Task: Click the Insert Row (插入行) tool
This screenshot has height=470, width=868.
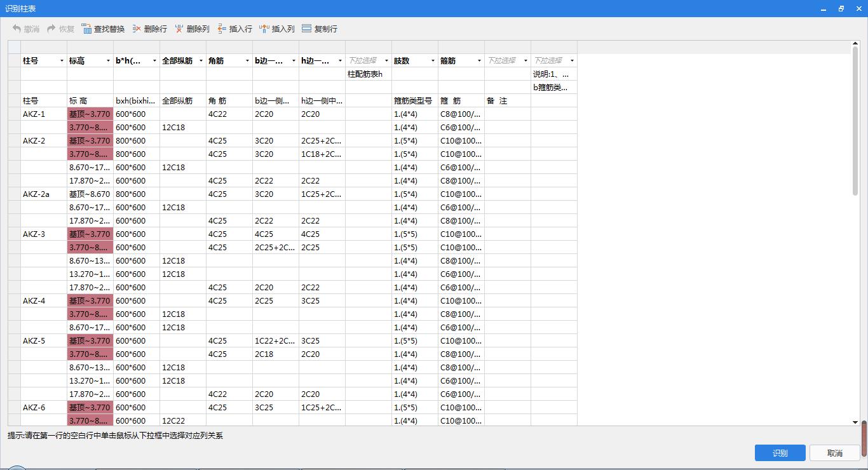Action: click(x=234, y=29)
